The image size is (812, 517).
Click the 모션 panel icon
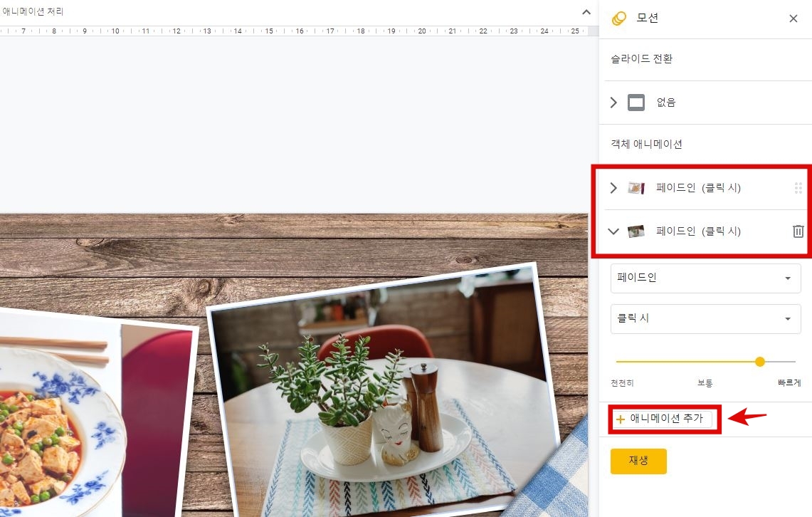(619, 19)
